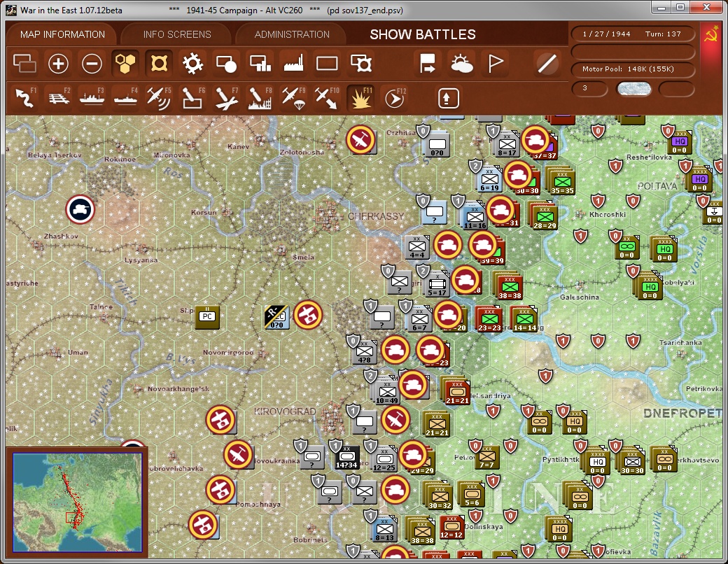This screenshot has height=564, width=728.
Task: Select the 4=4 infantry counter
Action: pyautogui.click(x=416, y=247)
